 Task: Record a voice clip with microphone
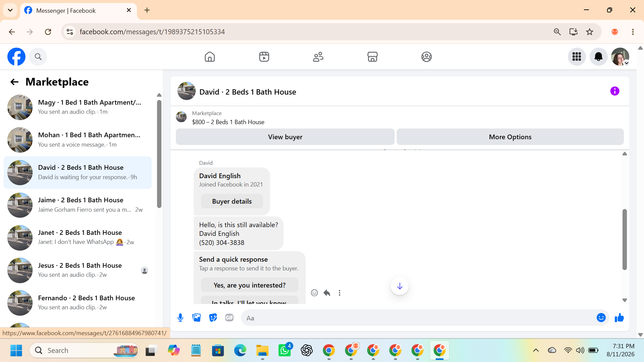pos(180,318)
